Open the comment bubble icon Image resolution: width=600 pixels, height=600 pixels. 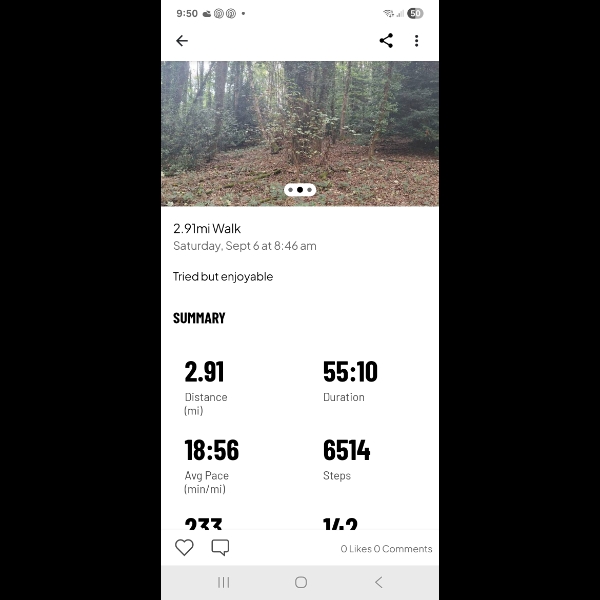click(x=220, y=547)
